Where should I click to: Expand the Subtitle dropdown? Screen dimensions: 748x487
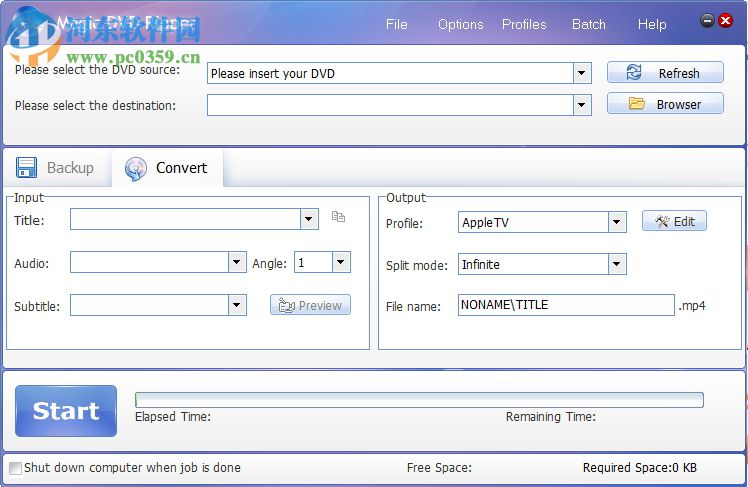pos(237,305)
